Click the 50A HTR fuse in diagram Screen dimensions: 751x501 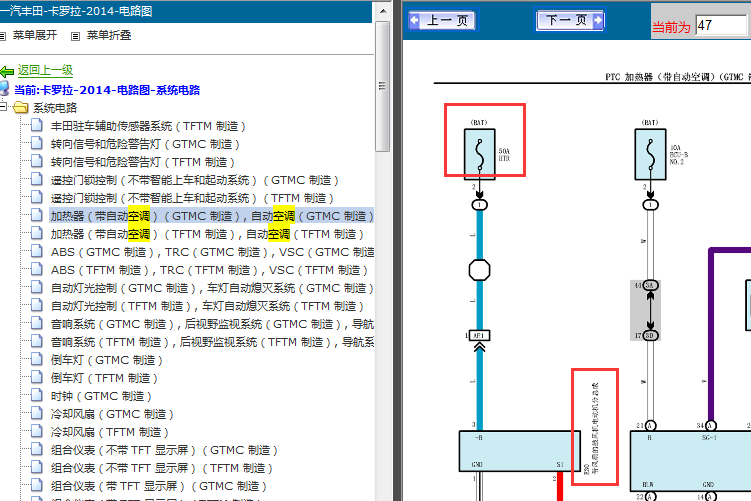[x=479, y=154]
